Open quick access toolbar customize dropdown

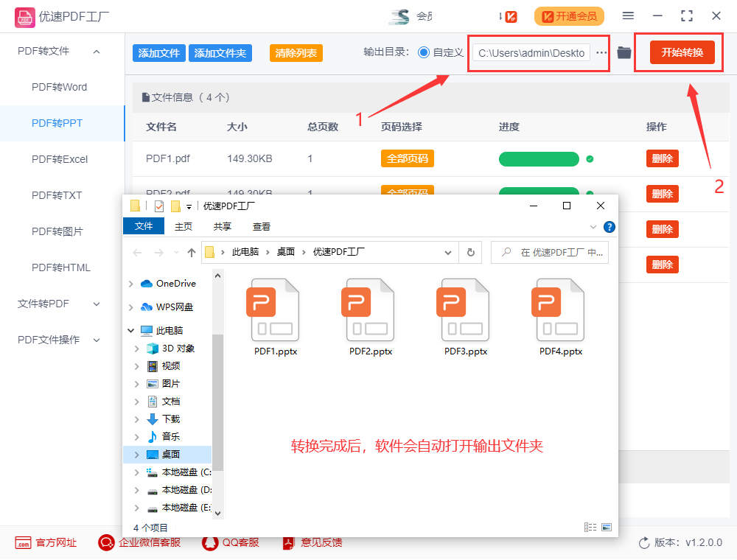click(189, 206)
